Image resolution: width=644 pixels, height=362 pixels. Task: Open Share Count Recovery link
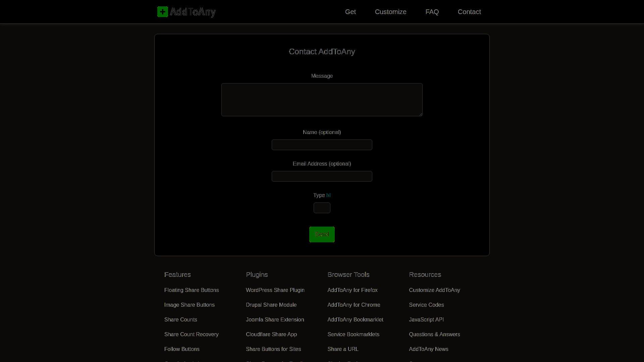[192, 335]
